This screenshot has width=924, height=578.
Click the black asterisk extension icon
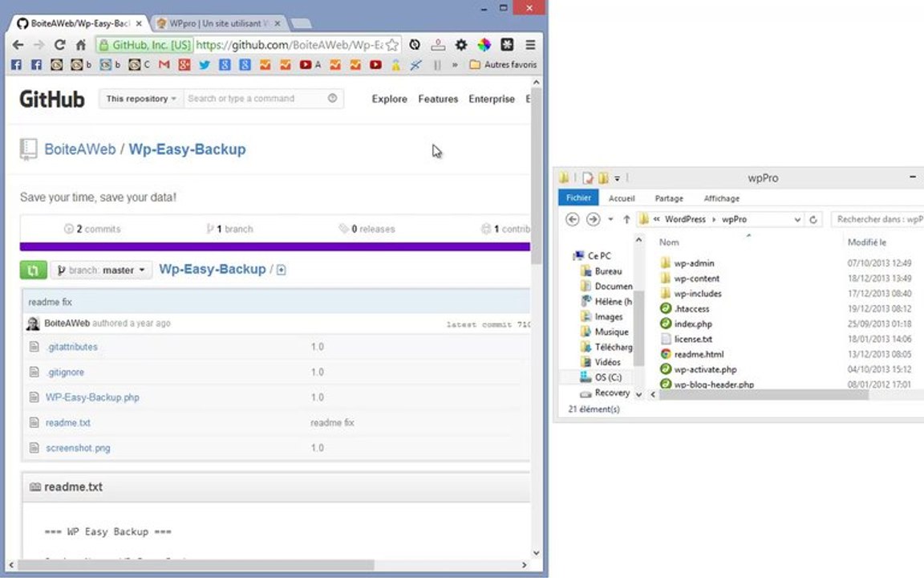point(507,45)
